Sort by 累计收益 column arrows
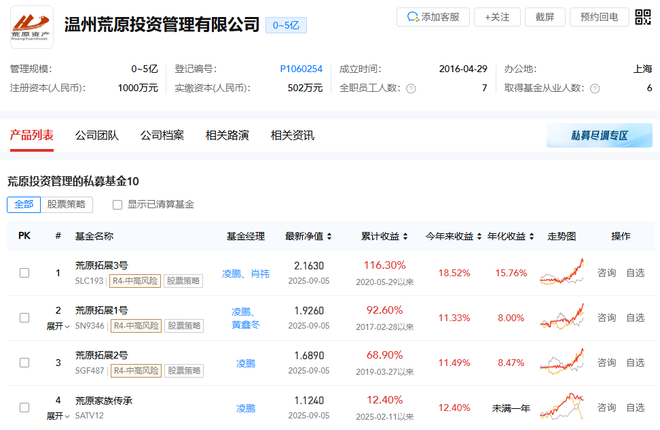 [x=409, y=237]
